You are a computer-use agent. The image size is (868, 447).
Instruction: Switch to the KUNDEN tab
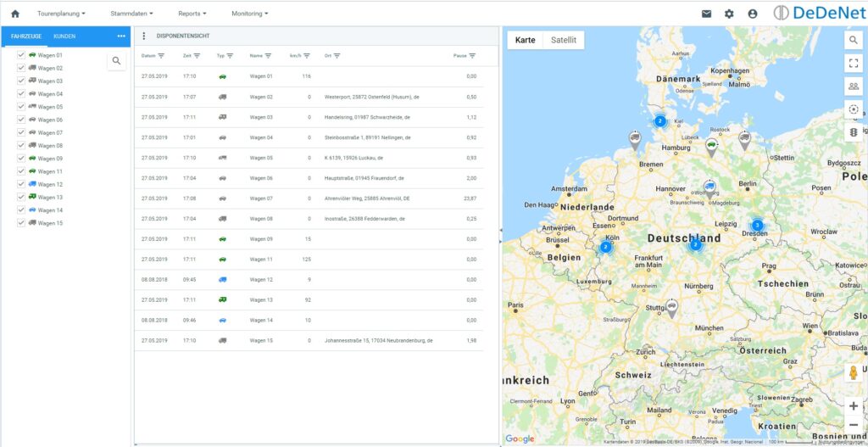64,36
